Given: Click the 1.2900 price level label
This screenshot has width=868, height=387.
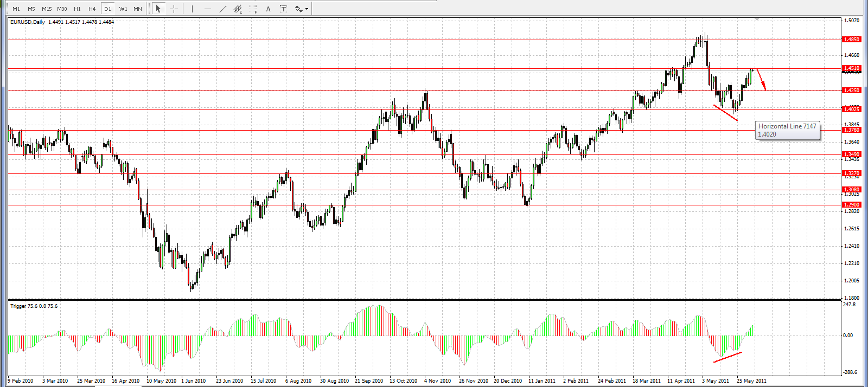Looking at the screenshot, I should [x=851, y=205].
